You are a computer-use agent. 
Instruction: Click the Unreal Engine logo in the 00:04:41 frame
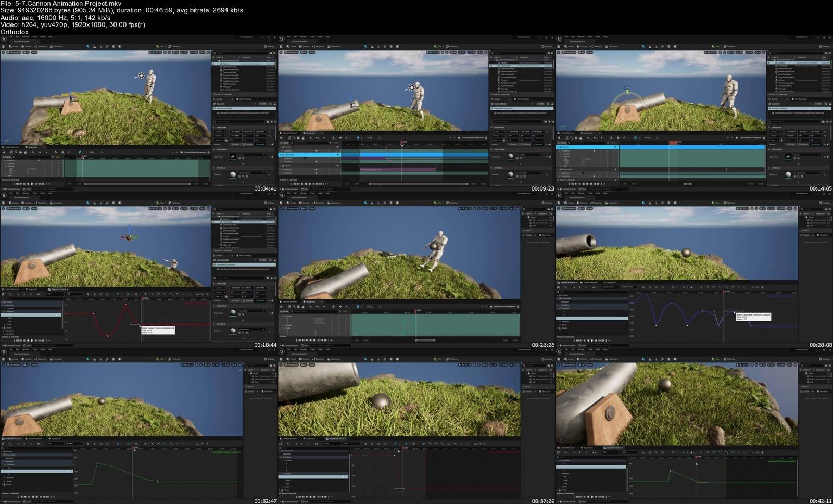coord(4,39)
